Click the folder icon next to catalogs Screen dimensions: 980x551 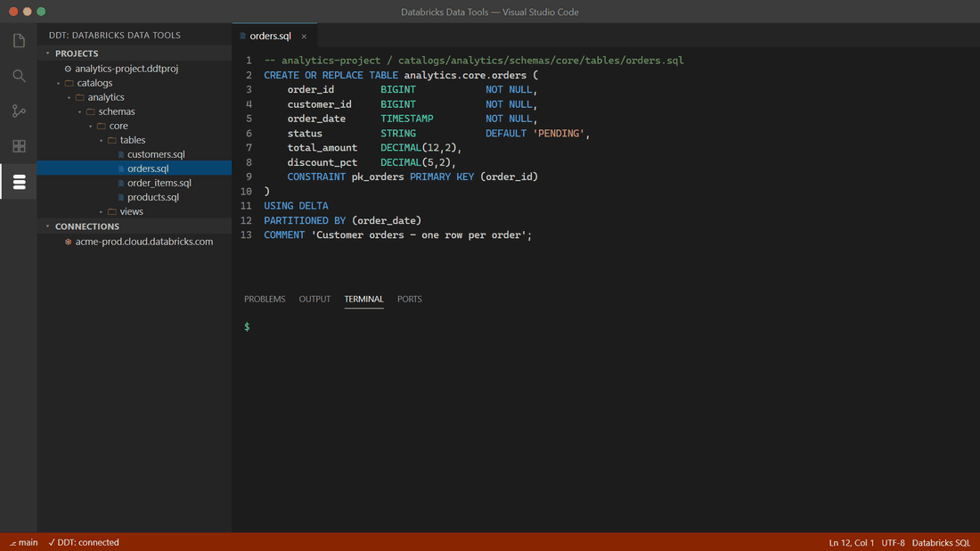coord(69,83)
